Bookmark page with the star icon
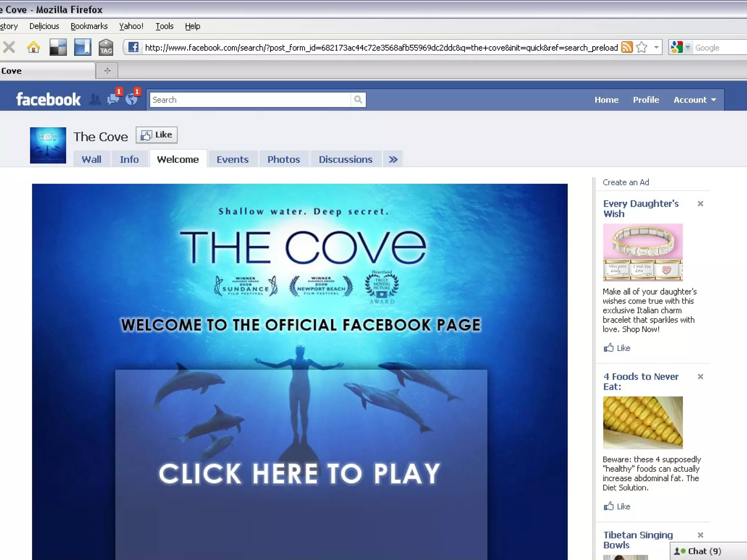The image size is (747, 560). tap(642, 47)
